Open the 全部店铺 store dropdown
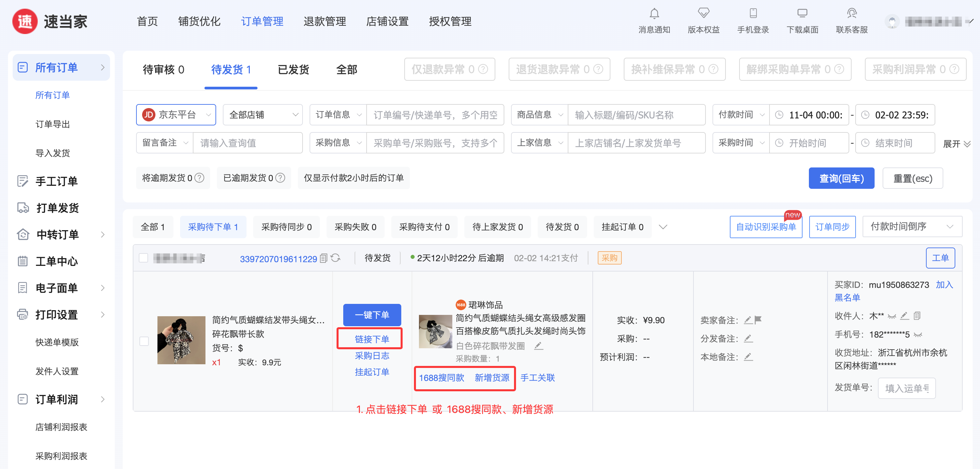The height and width of the screenshot is (469, 980). [x=263, y=115]
